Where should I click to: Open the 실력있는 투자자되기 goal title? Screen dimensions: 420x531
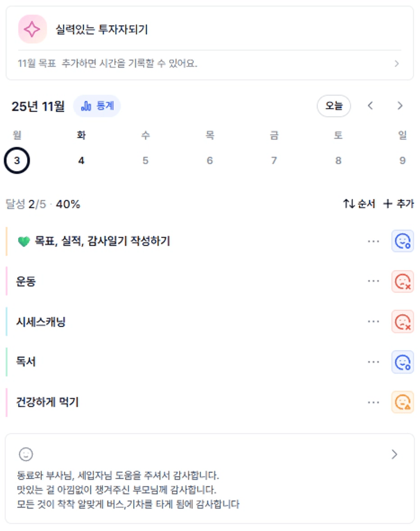point(102,29)
